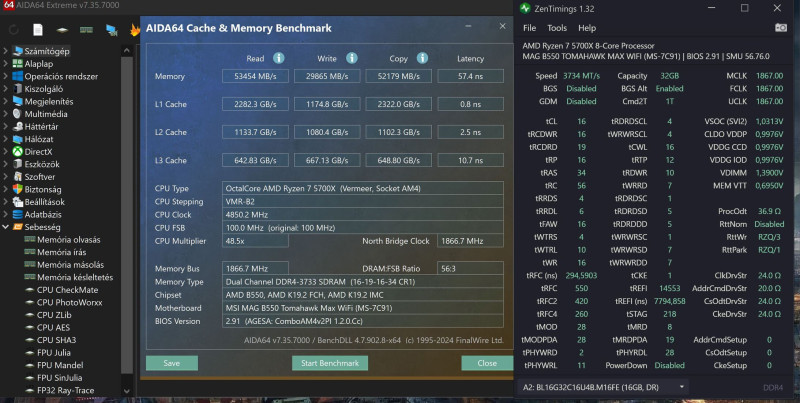The image size is (800, 403).
Task: Open Memória olvasás benchmark
Action: coord(69,239)
